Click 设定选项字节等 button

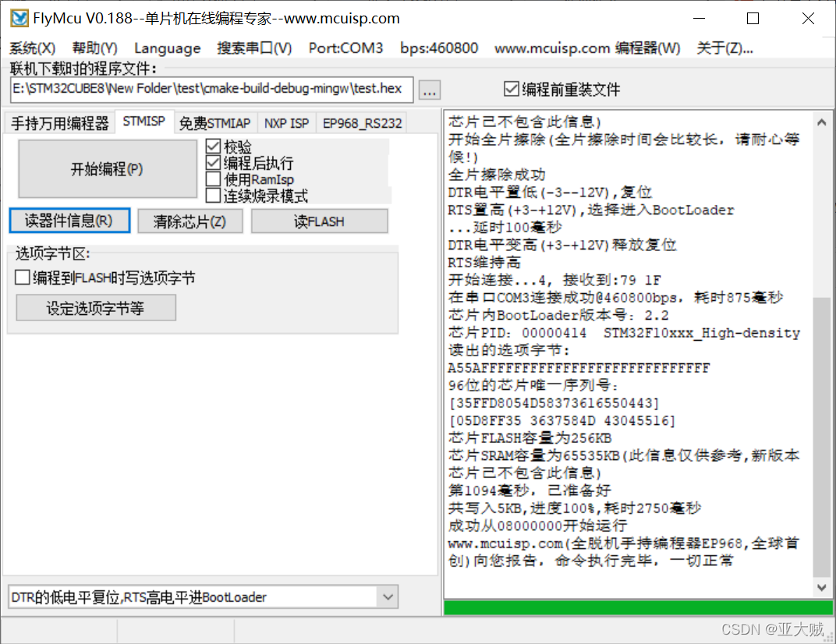(x=95, y=308)
